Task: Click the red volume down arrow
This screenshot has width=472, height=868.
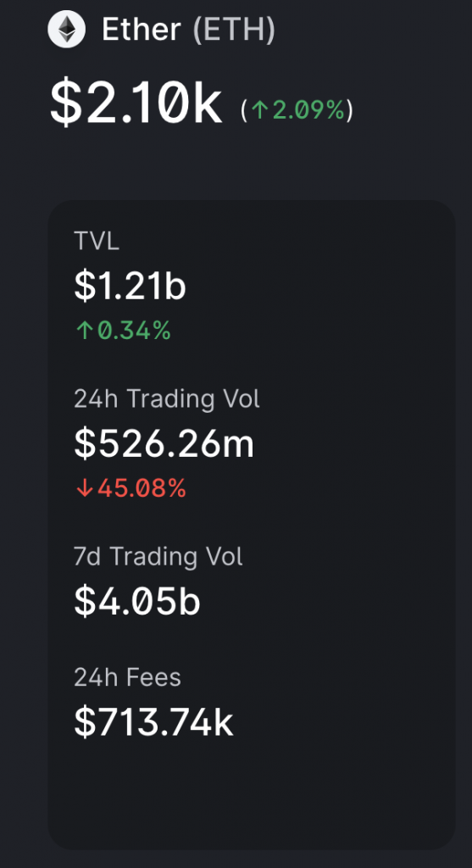Action: coord(84,488)
